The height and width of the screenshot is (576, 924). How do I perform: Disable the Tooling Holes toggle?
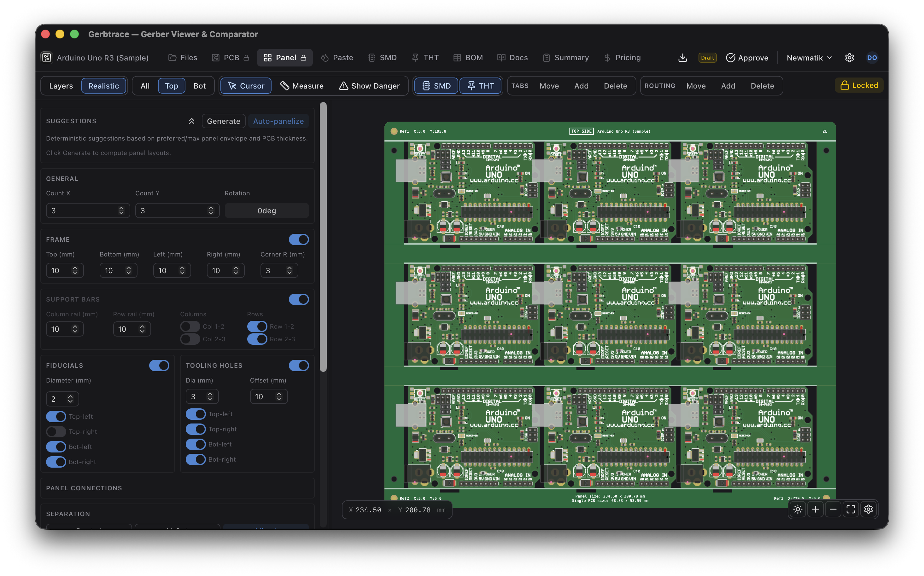coord(299,365)
